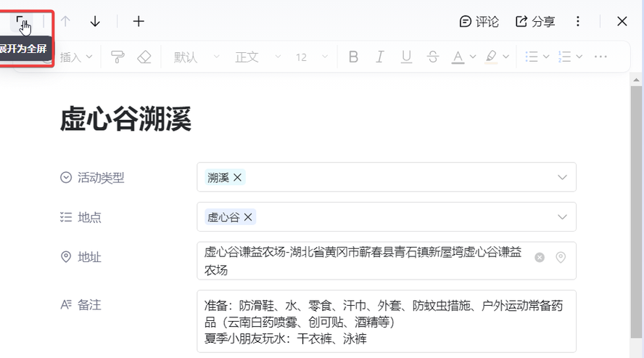Clear formatting with eraser icon
644x358 pixels.
144,57
